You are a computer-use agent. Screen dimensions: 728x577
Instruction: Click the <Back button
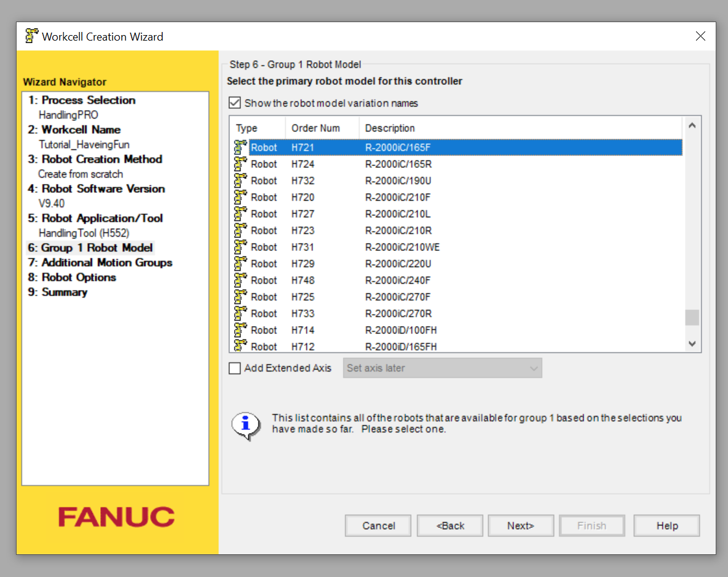[x=450, y=525]
